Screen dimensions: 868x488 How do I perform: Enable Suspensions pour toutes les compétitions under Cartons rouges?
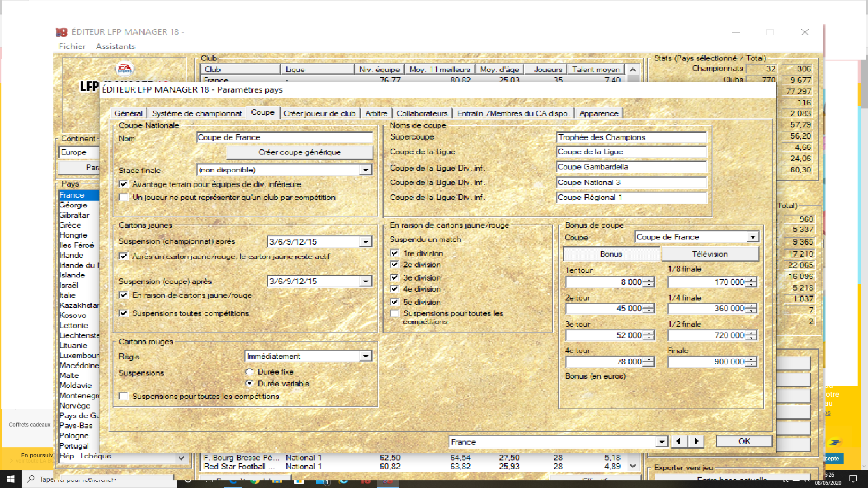(x=123, y=396)
